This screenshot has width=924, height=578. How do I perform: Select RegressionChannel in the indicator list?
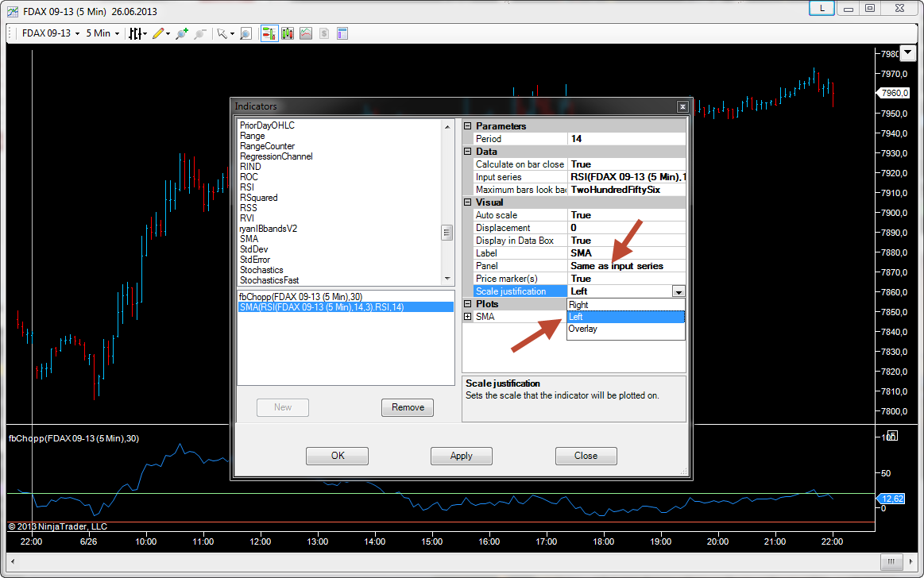pos(276,156)
